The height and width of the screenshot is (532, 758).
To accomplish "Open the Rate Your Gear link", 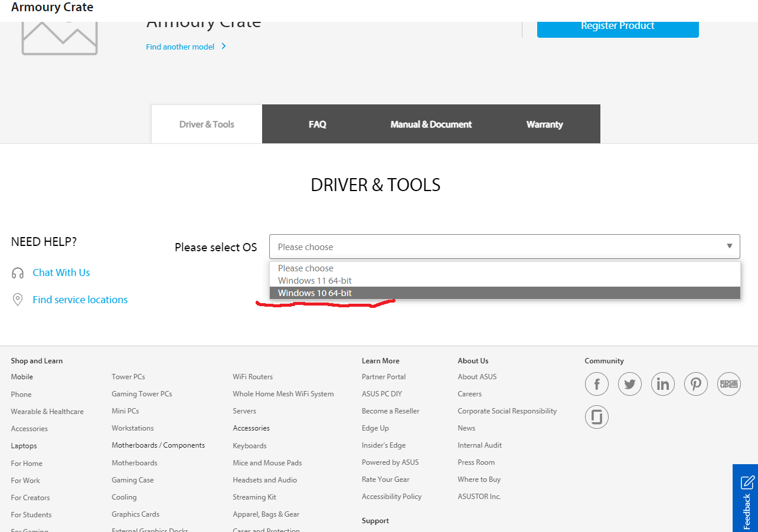I will coord(385,480).
